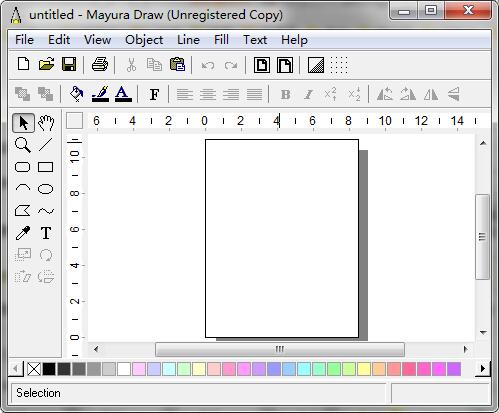Viewport: 499px width, 413px height.
Task: Select the freehand Curve tool
Action: [x=46, y=211]
